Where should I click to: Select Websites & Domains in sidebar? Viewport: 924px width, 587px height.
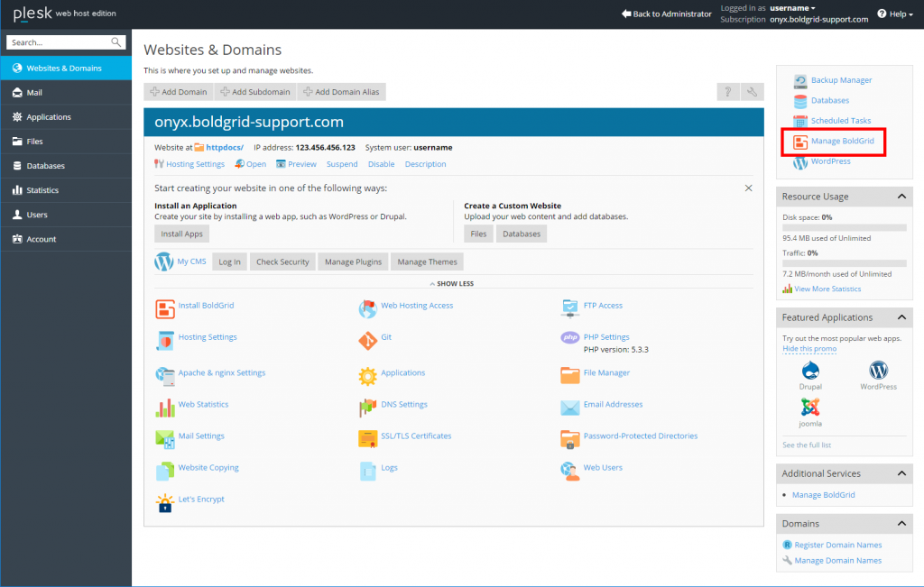(66, 69)
